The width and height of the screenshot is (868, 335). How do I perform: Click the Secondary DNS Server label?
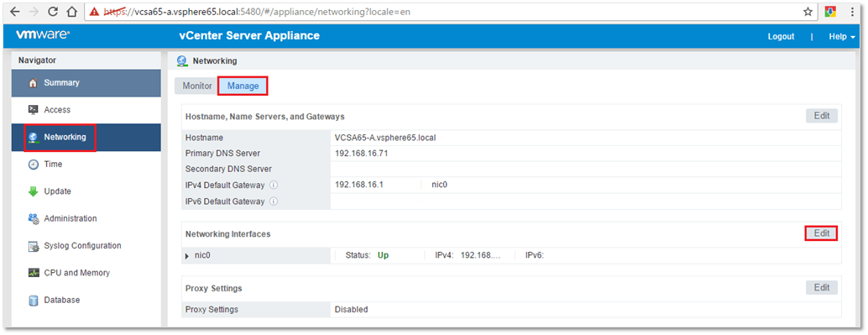point(228,169)
